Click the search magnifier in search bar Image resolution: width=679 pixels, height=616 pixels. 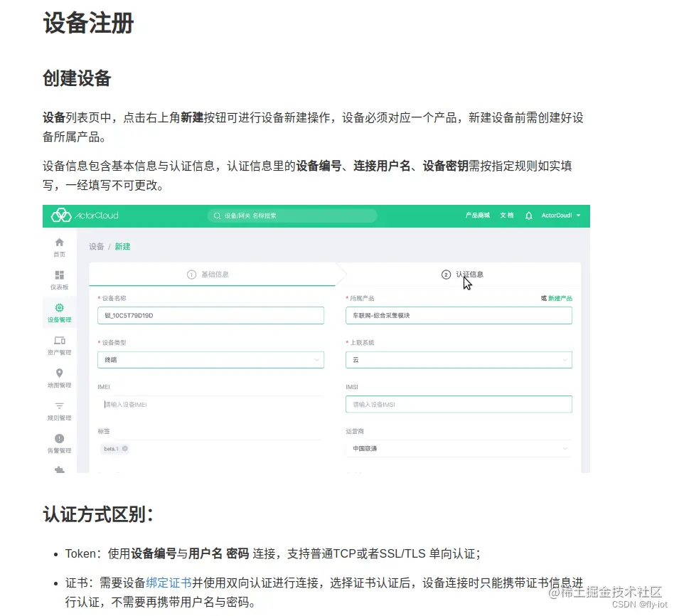[217, 216]
